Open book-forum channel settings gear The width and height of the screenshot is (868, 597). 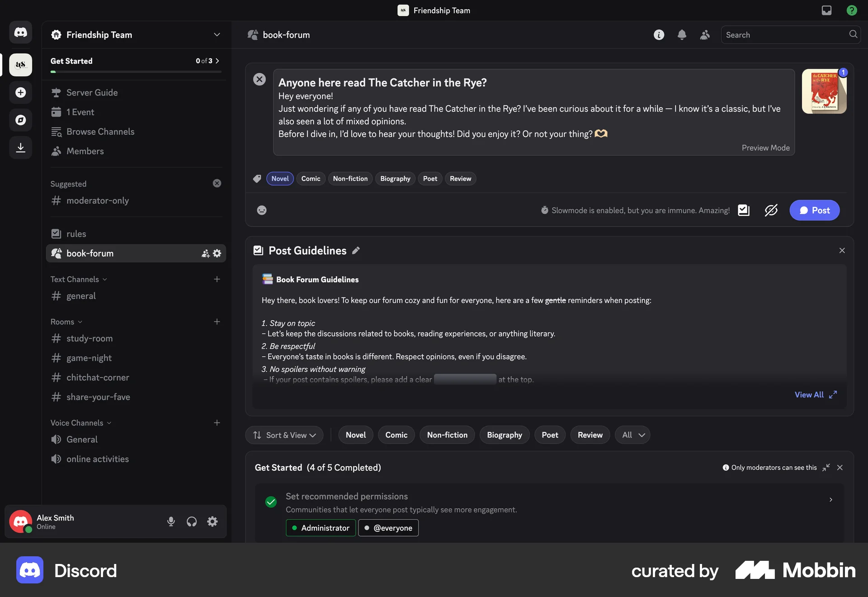coord(217,253)
